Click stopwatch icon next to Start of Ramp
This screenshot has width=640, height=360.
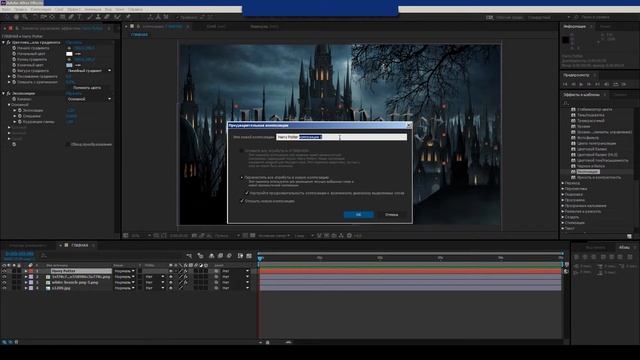coord(14,48)
